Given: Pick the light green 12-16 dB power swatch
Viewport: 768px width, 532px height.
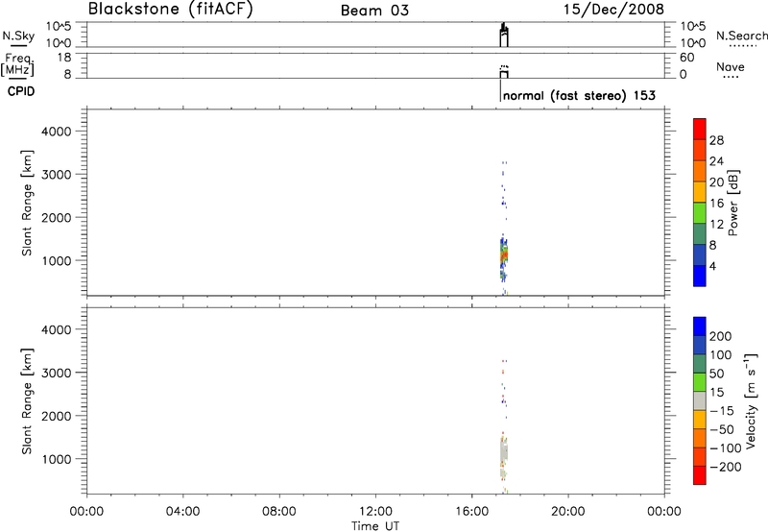Looking at the screenshot, I should pyautogui.click(x=700, y=212).
